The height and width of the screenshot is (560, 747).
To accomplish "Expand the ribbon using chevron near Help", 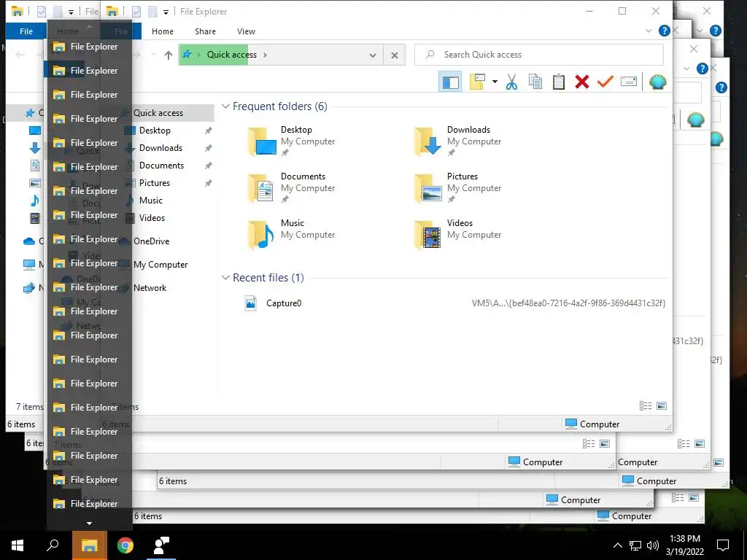I will pyautogui.click(x=649, y=31).
